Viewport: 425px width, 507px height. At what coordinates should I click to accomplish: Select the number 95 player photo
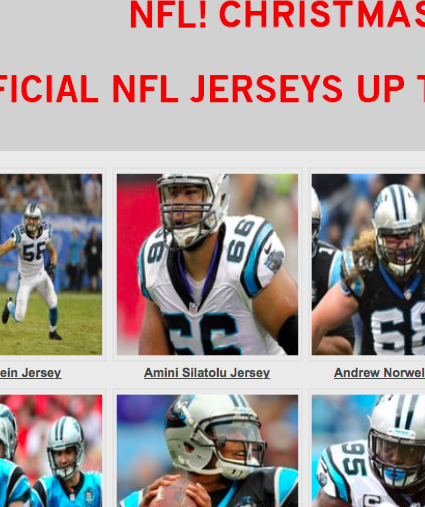tap(368, 451)
